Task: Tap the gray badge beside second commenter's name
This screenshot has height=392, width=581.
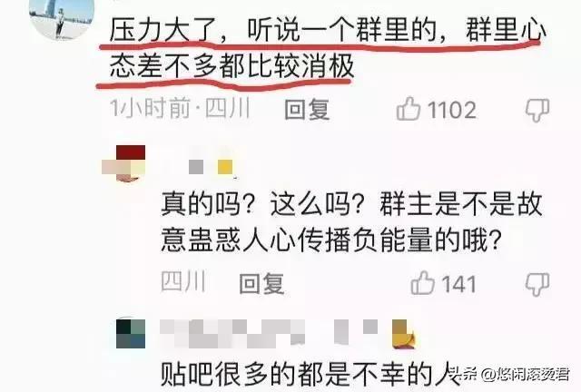Action: pos(196,167)
